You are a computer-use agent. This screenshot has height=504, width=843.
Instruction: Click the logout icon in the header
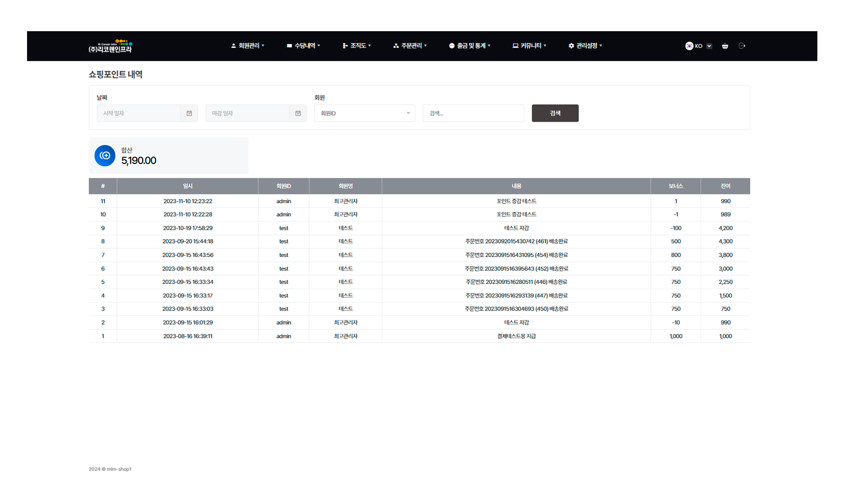[742, 46]
